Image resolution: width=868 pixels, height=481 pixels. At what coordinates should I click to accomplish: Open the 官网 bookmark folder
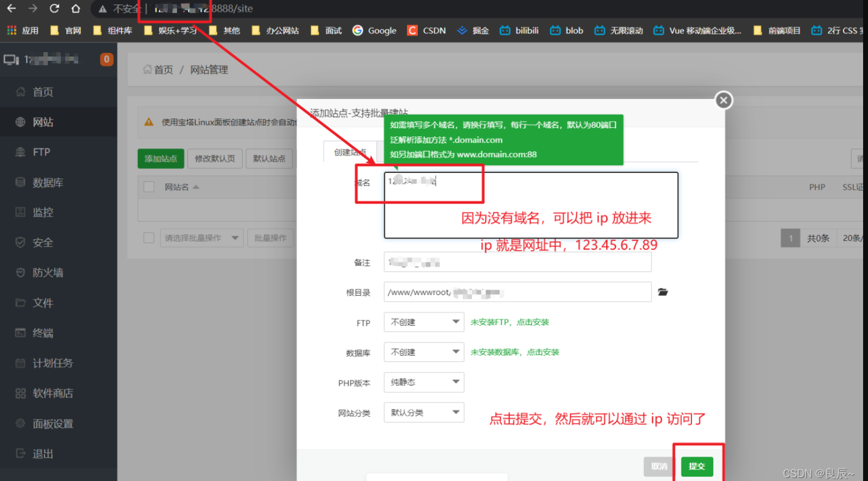[x=66, y=30]
